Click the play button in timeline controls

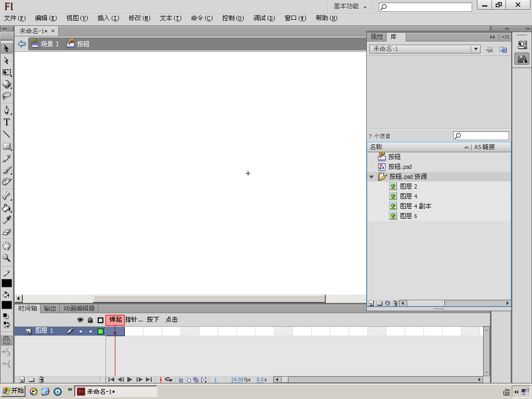pyautogui.click(x=129, y=380)
